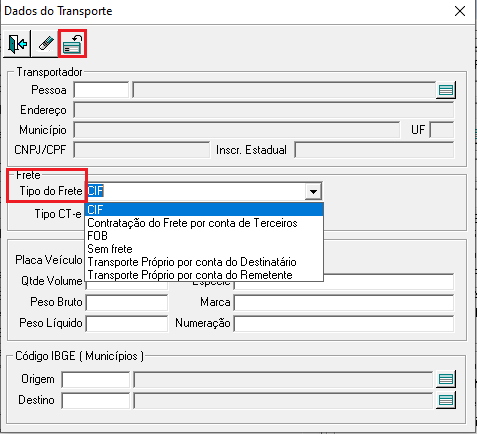This screenshot has height=434, width=477.
Task: Click the Pessoa name display field
Action: coord(284,90)
